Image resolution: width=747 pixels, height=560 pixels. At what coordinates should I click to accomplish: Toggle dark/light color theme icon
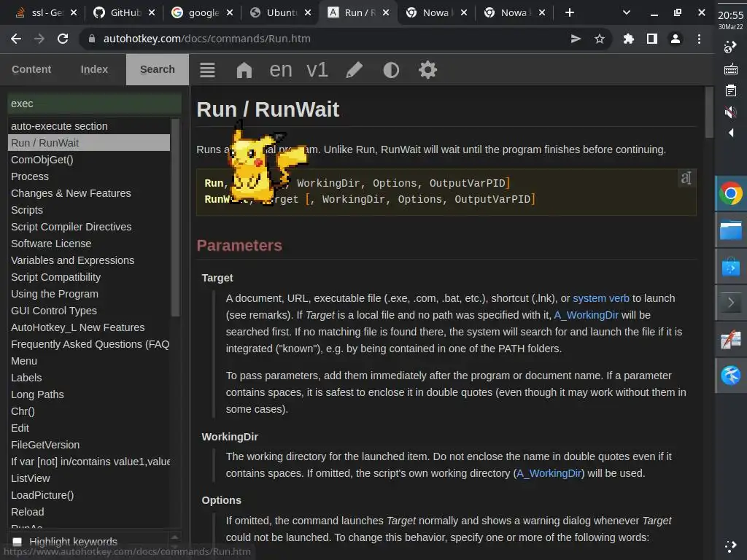pyautogui.click(x=391, y=70)
